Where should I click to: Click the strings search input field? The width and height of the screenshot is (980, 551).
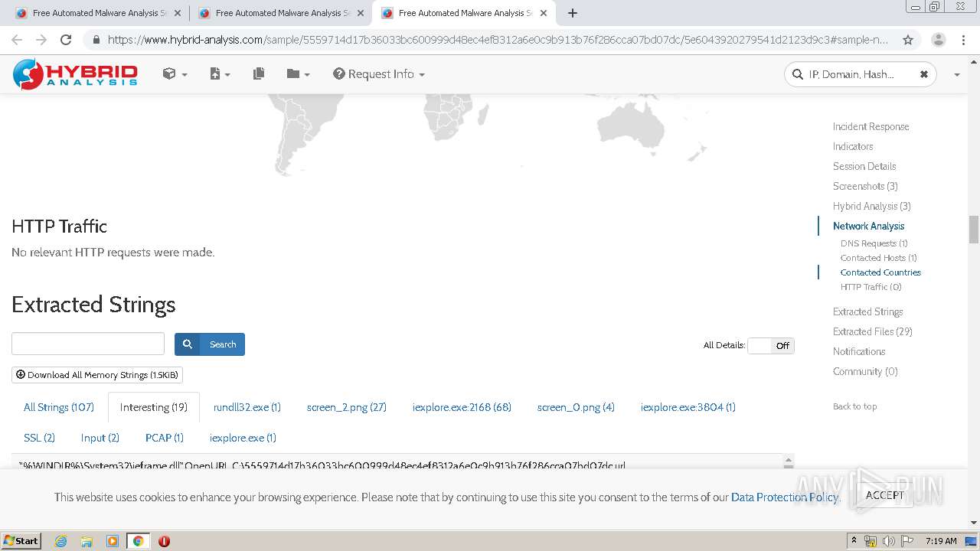point(88,344)
